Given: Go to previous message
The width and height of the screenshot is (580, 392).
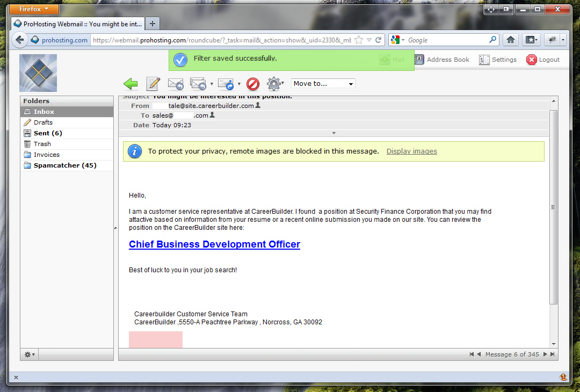Looking at the screenshot, I should (x=479, y=354).
